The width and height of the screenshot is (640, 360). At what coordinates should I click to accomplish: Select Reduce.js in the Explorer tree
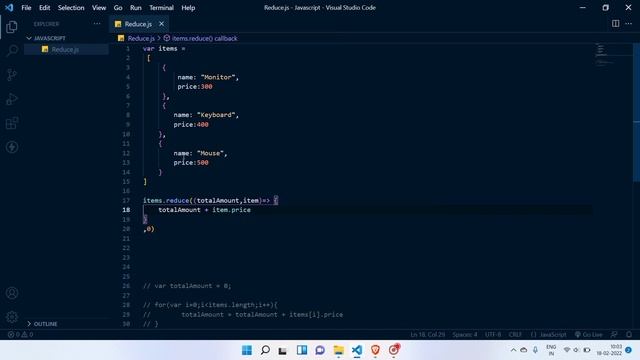[x=65, y=49]
